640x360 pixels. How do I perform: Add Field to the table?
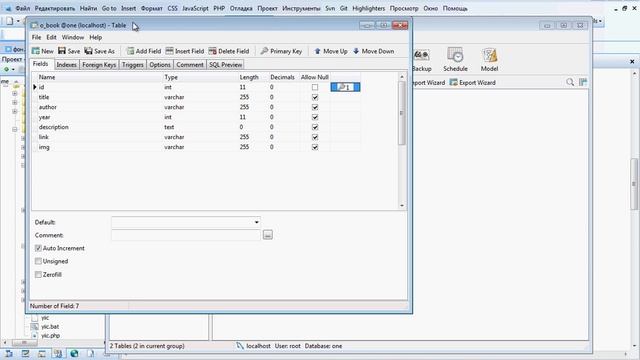click(143, 51)
